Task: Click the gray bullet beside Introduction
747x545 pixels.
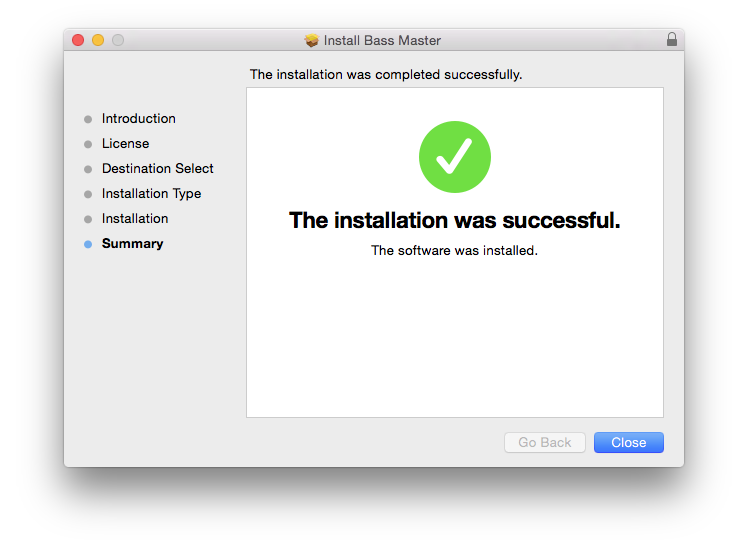Action: pyautogui.click(x=88, y=119)
